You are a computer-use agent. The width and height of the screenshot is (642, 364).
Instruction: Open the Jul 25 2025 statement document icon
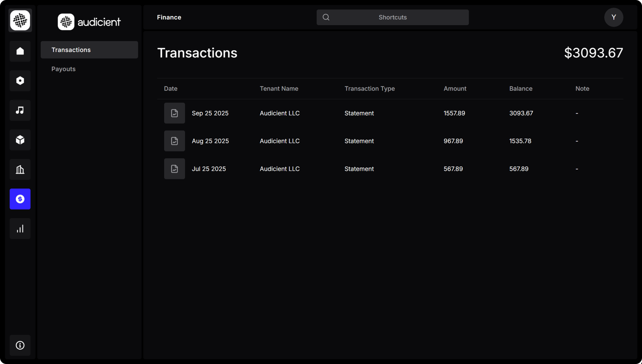click(174, 168)
